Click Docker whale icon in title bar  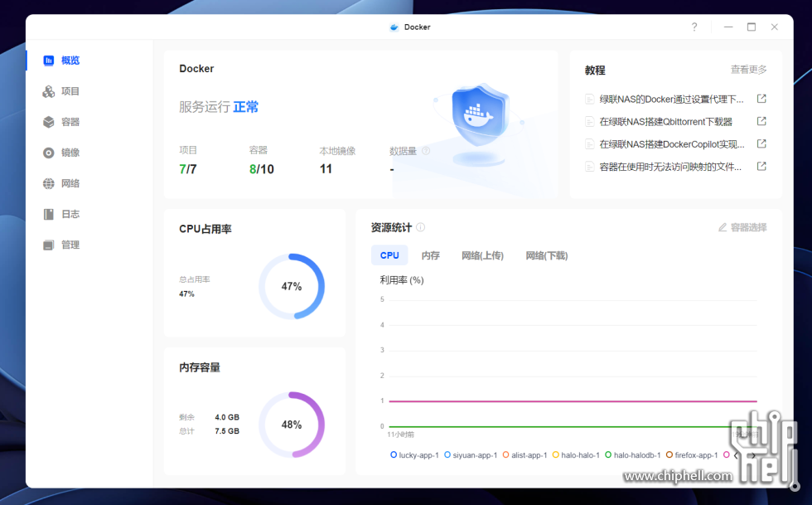click(x=394, y=27)
